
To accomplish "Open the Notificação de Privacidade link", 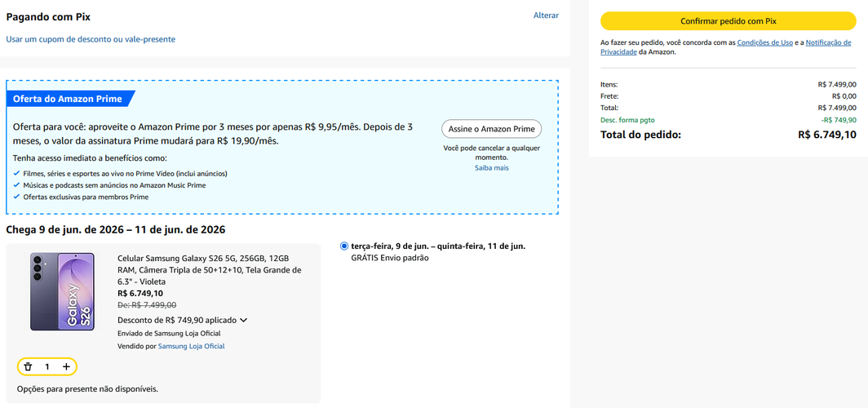I will 726,47.
